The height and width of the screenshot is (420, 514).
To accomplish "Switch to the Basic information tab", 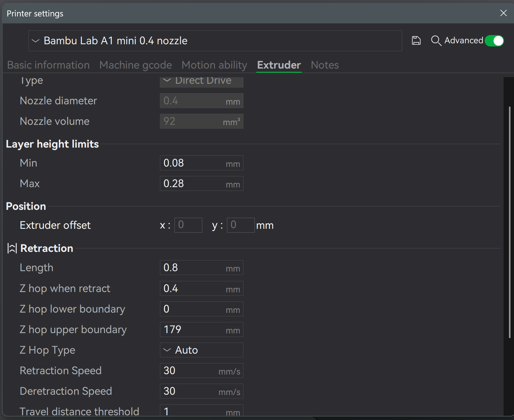I will [x=48, y=65].
